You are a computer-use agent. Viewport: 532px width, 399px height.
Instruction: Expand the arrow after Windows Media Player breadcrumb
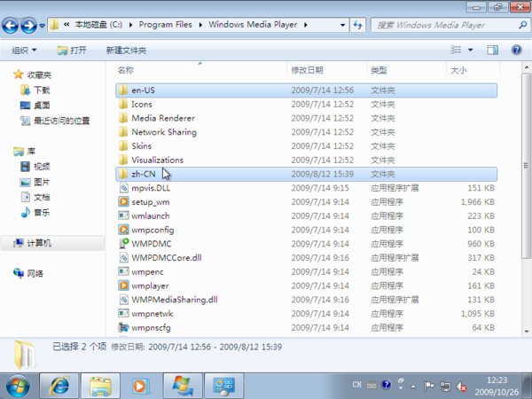click(306, 25)
